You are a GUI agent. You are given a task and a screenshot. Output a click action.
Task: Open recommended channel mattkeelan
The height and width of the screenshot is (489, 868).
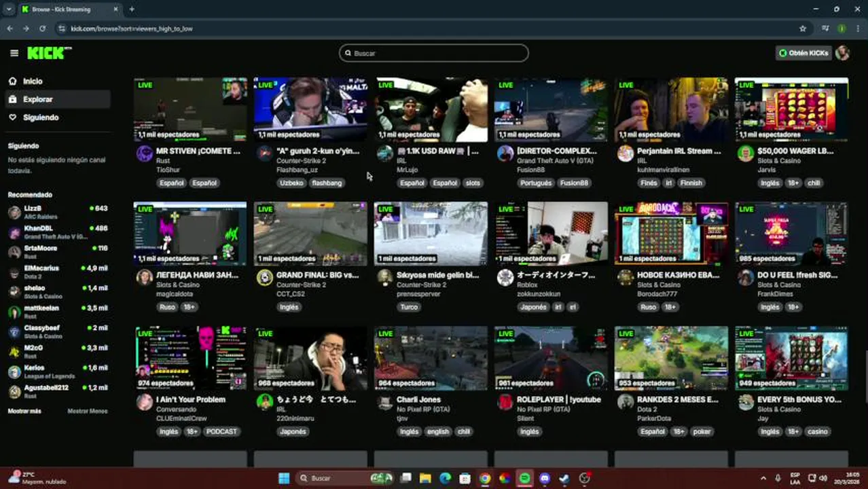[x=57, y=312]
